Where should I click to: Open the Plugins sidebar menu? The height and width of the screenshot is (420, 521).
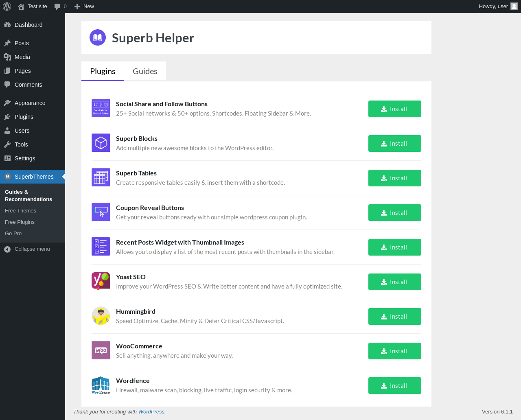coord(33,117)
